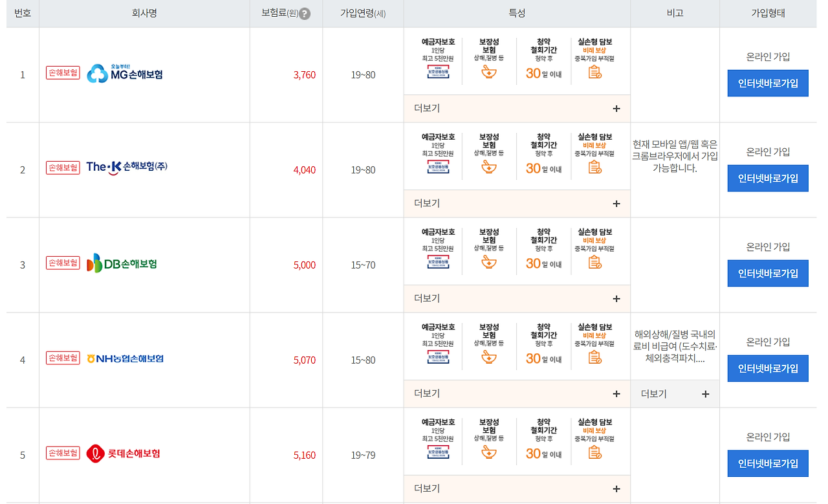Expand 더보기 features for DB손해보험 row
828x504 pixels.
[517, 299]
